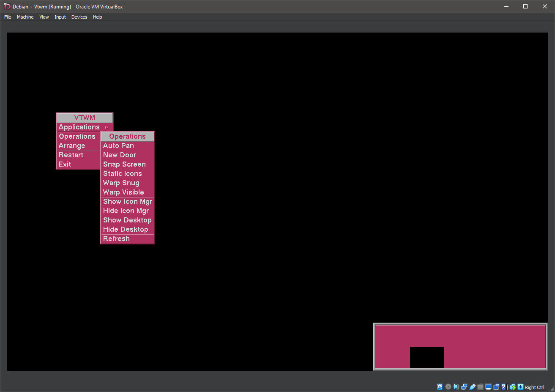
Task: Click the display settings indicator
Action: click(x=488, y=387)
